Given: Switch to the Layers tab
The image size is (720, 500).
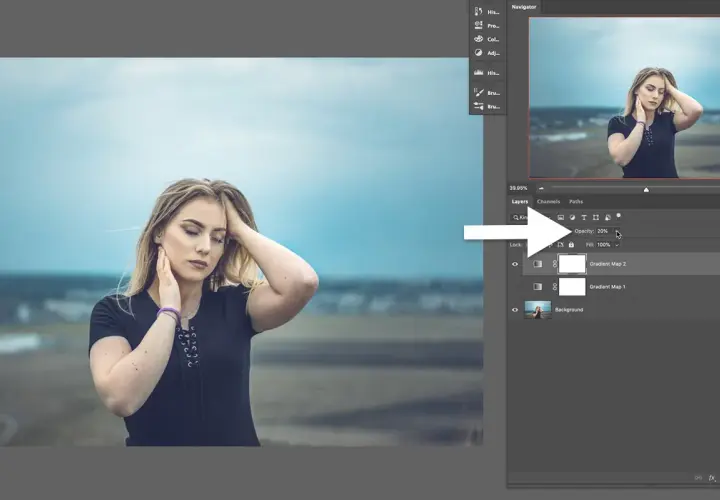Looking at the screenshot, I should click(520, 202).
